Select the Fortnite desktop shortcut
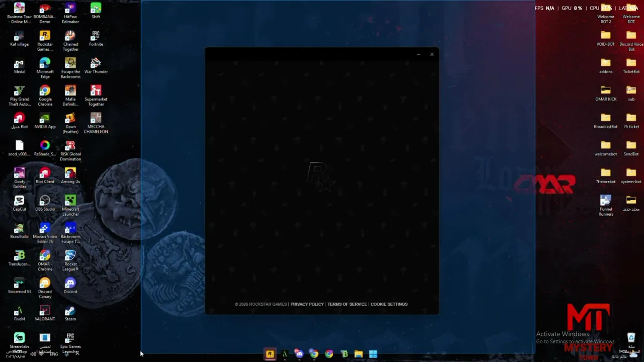This screenshot has width=644, height=362. pos(96,39)
